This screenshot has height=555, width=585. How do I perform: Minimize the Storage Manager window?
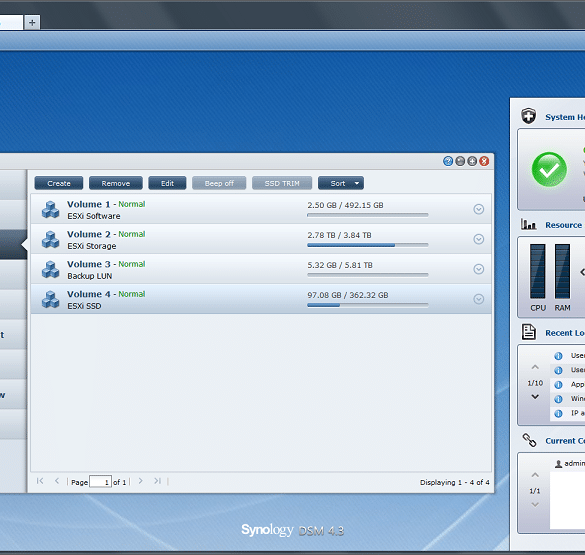click(x=460, y=161)
